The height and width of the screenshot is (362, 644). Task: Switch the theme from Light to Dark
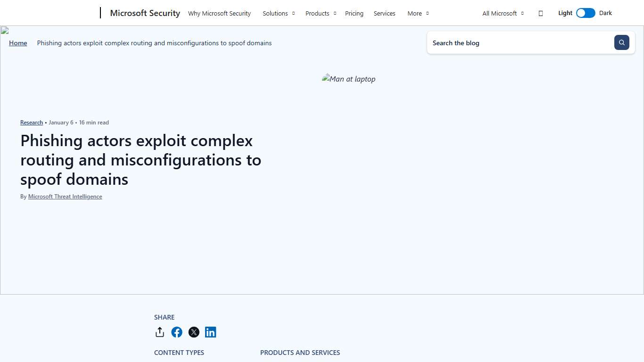point(586,13)
